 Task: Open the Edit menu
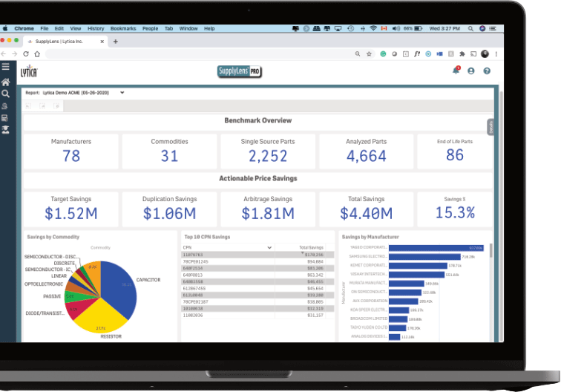[x=59, y=28]
